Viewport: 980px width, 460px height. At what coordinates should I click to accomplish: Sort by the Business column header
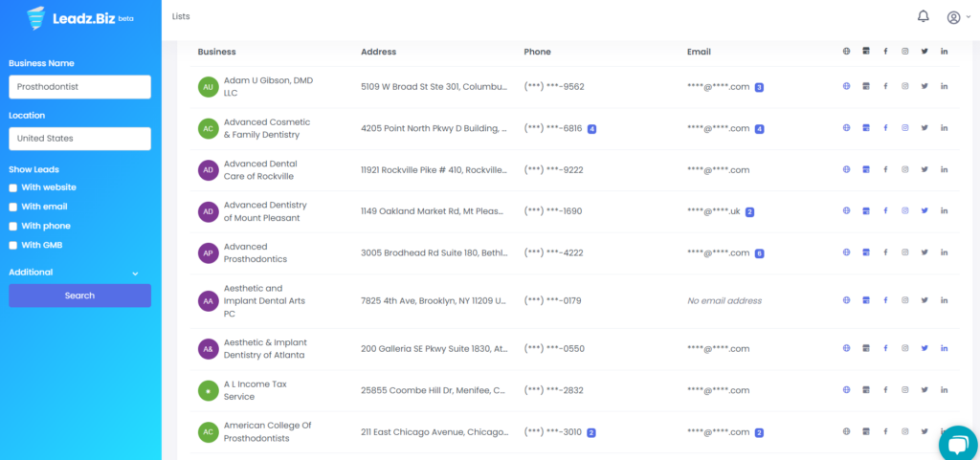(x=217, y=52)
